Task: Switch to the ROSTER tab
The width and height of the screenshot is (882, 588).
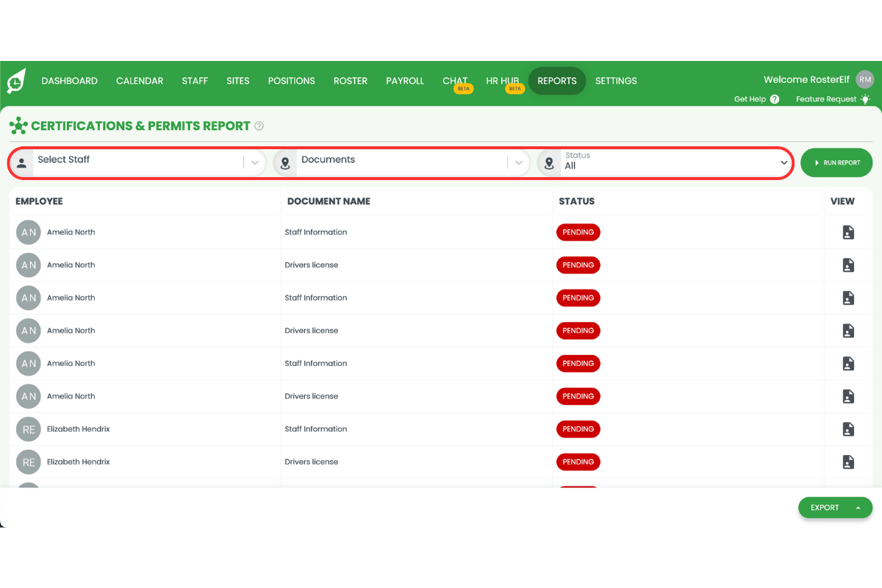Action: 351,81
